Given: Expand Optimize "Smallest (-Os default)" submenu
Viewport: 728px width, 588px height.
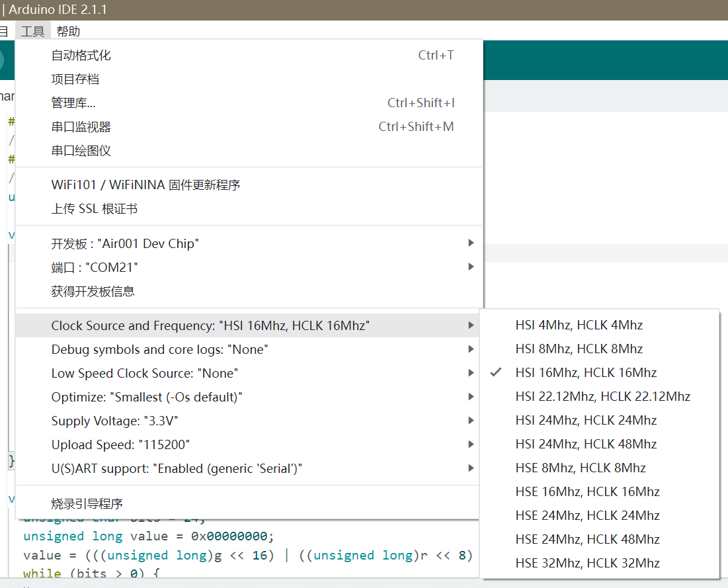Looking at the screenshot, I should click(247, 397).
